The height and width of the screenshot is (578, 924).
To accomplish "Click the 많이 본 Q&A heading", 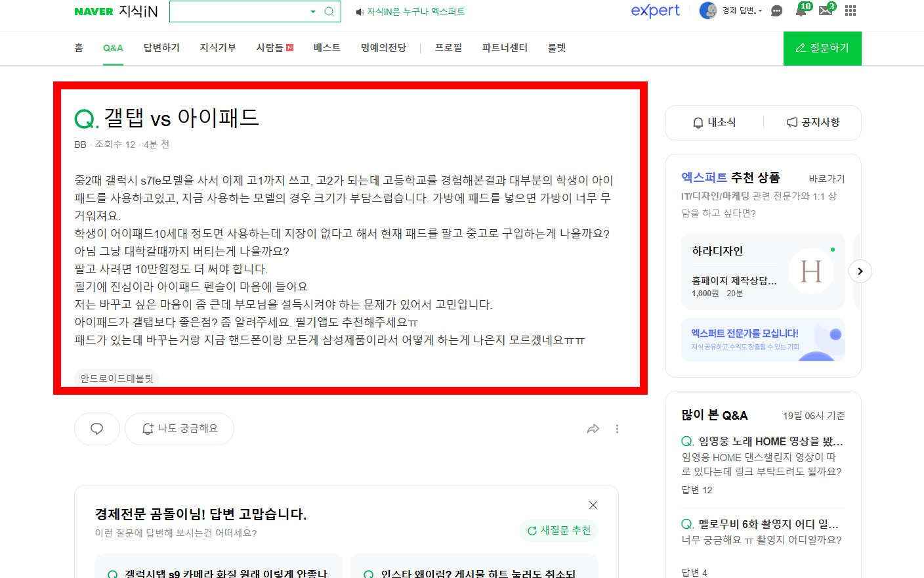I will 715,415.
